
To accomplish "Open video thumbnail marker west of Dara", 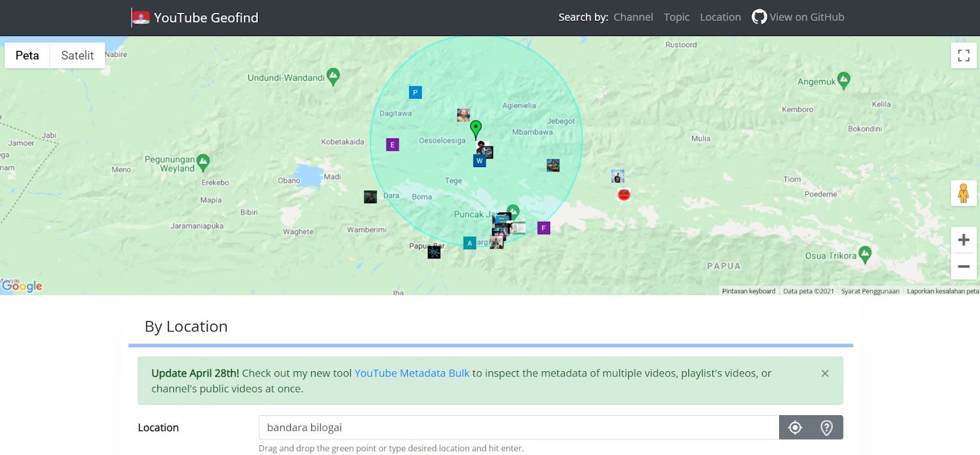I will [371, 197].
